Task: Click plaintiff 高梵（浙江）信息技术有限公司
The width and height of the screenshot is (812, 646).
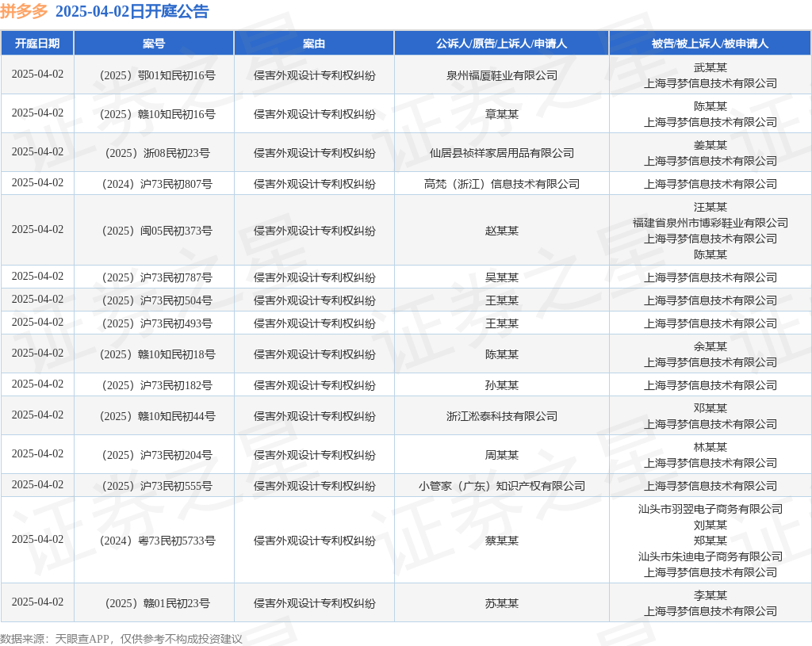Action: [x=502, y=184]
